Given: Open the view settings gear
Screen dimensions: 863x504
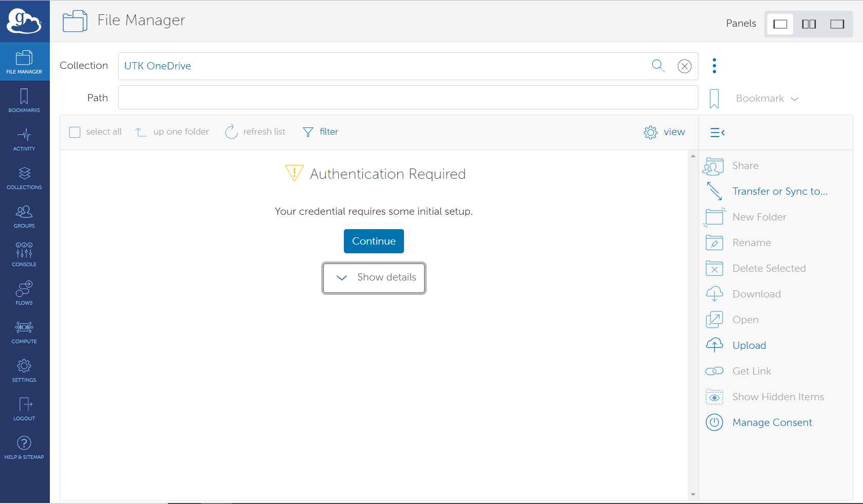Looking at the screenshot, I should (x=650, y=132).
